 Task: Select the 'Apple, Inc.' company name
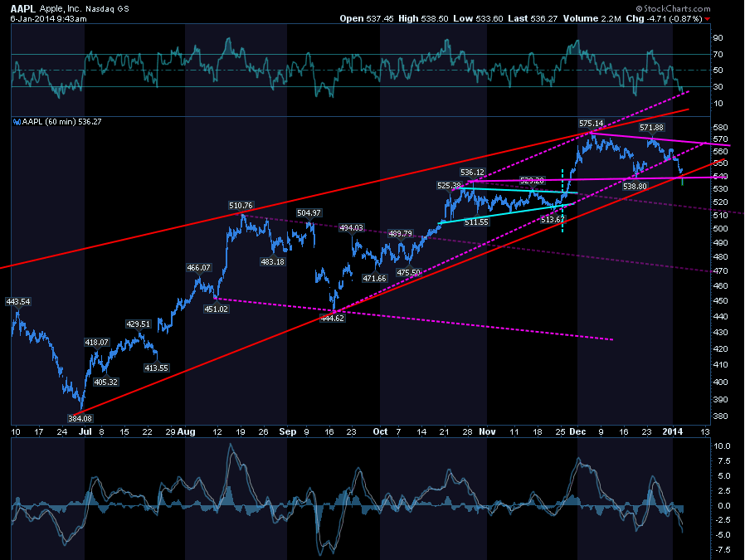coord(61,8)
